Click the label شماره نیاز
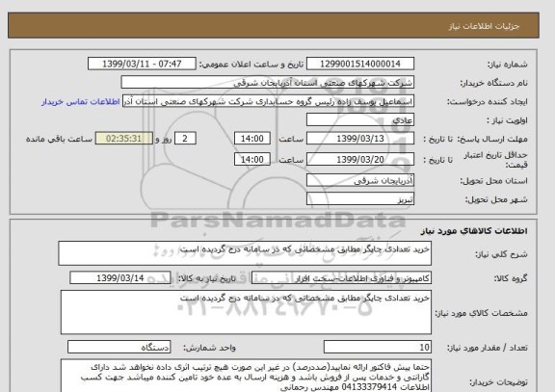The width and height of the screenshot is (555, 392). [508, 65]
